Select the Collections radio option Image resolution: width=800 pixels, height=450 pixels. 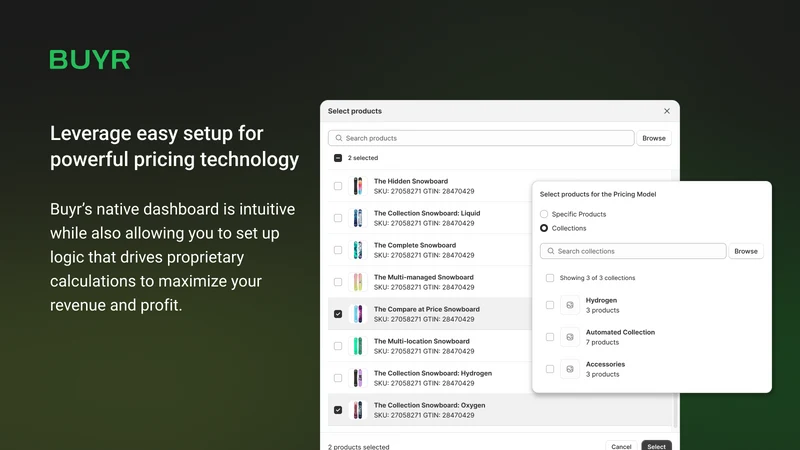[544, 228]
